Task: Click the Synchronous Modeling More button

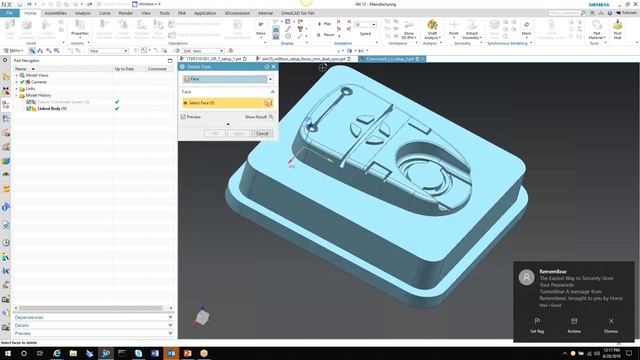Action: click(x=526, y=28)
